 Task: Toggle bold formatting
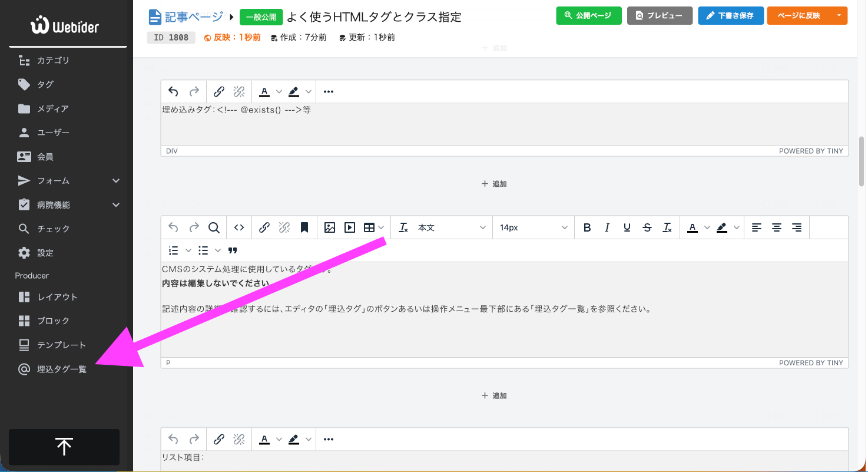(x=587, y=227)
